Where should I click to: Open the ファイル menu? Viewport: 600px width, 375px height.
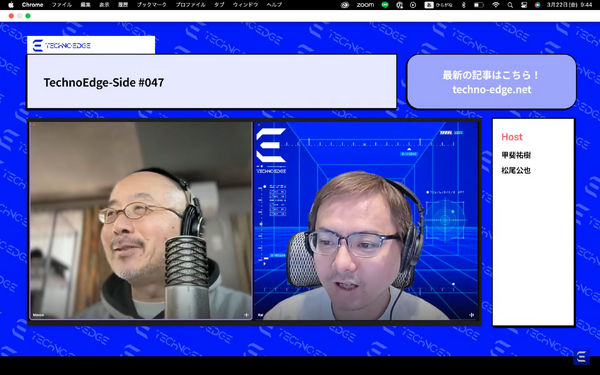coord(62,5)
